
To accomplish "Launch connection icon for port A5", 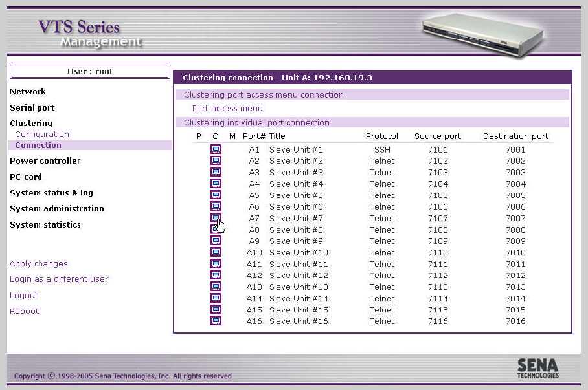I will tap(216, 195).
